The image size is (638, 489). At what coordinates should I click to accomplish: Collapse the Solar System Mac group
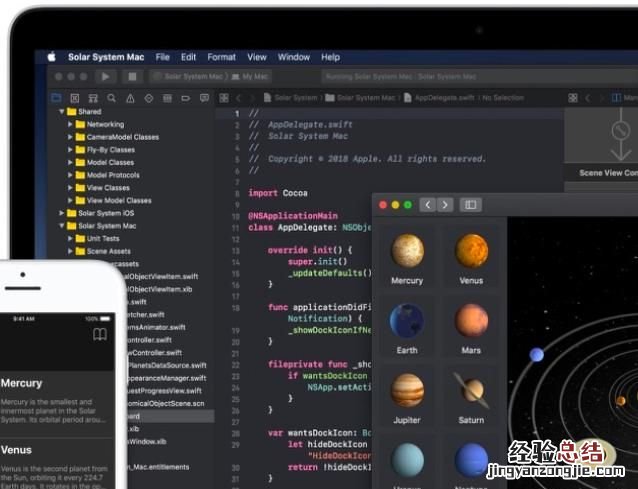(x=60, y=226)
